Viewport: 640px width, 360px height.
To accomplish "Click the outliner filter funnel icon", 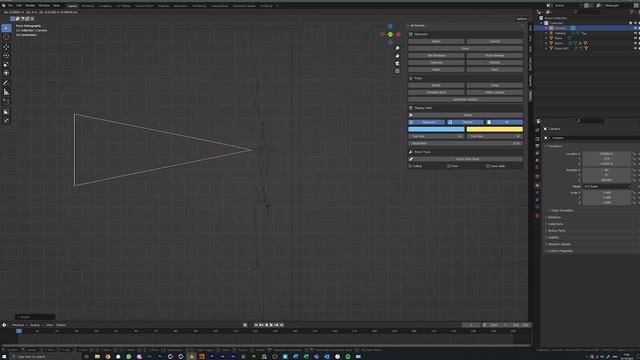I will tap(632, 12).
